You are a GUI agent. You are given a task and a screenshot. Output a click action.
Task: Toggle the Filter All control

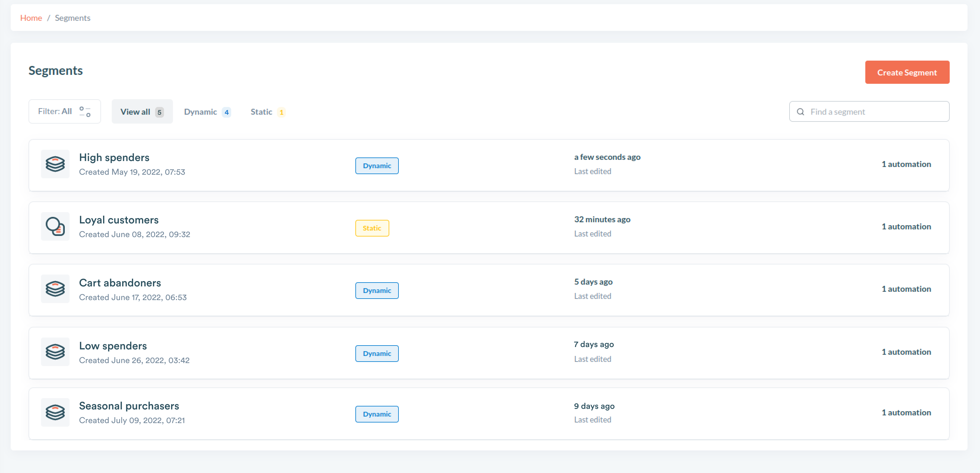coord(65,111)
